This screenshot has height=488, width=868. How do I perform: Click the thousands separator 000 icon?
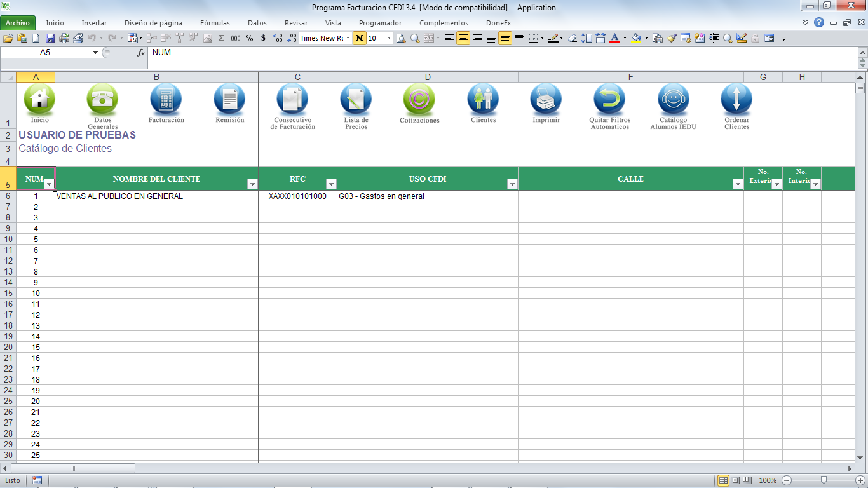pyautogui.click(x=236, y=38)
